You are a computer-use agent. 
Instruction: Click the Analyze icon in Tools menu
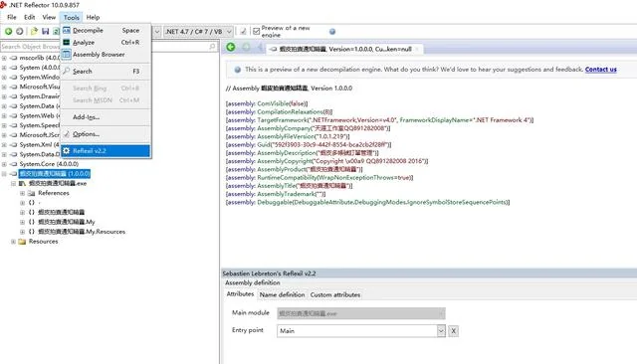pyautogui.click(x=67, y=42)
